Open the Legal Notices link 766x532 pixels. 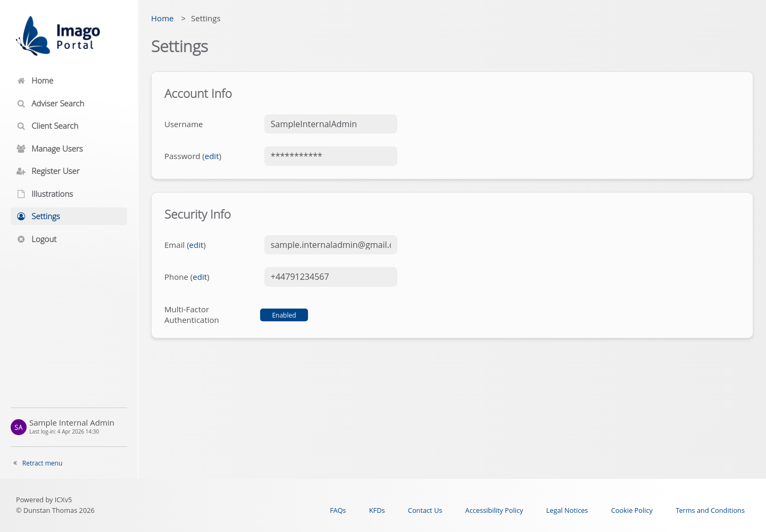pyautogui.click(x=567, y=510)
